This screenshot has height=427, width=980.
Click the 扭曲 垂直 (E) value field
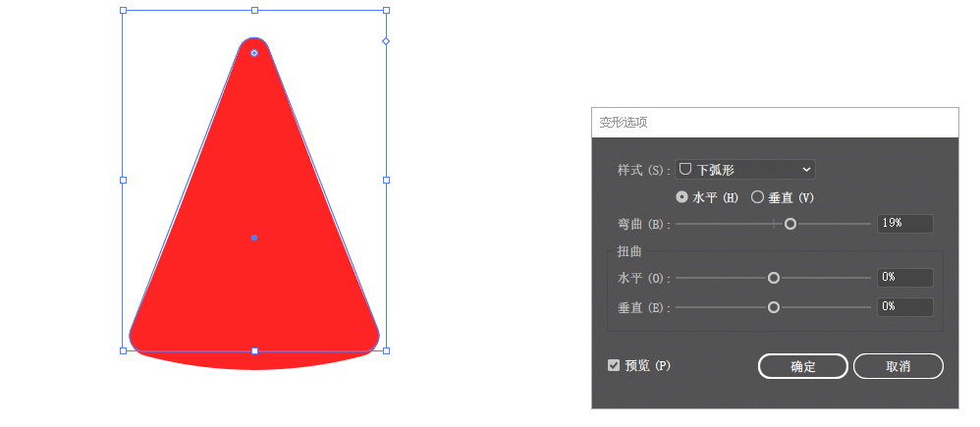(x=905, y=307)
